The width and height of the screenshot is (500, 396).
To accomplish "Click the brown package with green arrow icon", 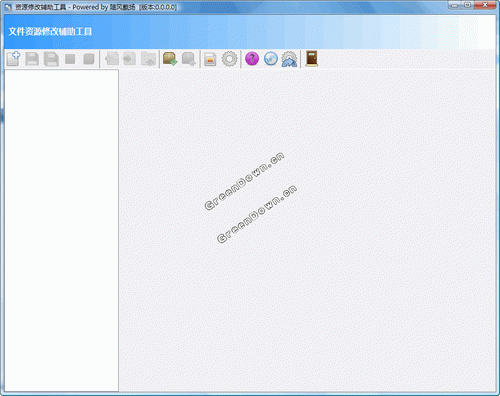I will pyautogui.click(x=170, y=59).
